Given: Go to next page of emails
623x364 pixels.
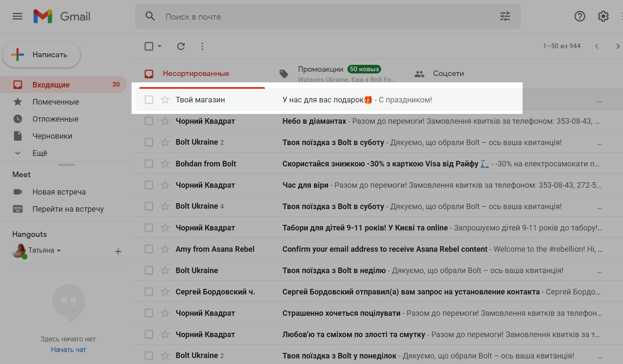Looking at the screenshot, I should click(x=617, y=46).
